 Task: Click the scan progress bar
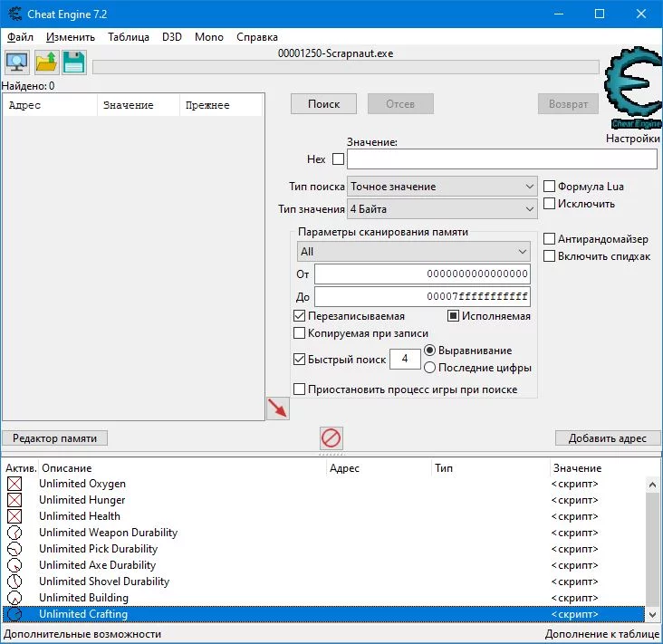(x=346, y=67)
